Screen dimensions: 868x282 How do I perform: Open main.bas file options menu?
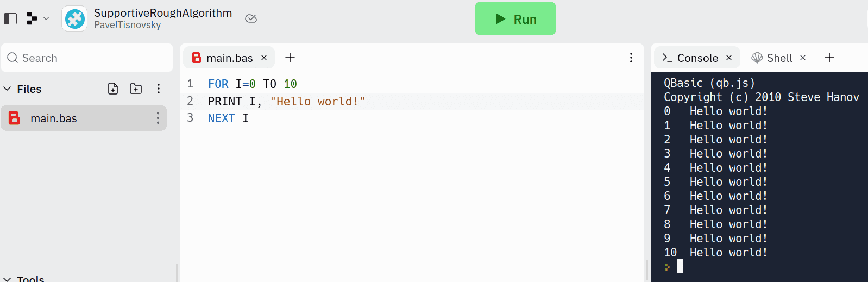tap(158, 118)
